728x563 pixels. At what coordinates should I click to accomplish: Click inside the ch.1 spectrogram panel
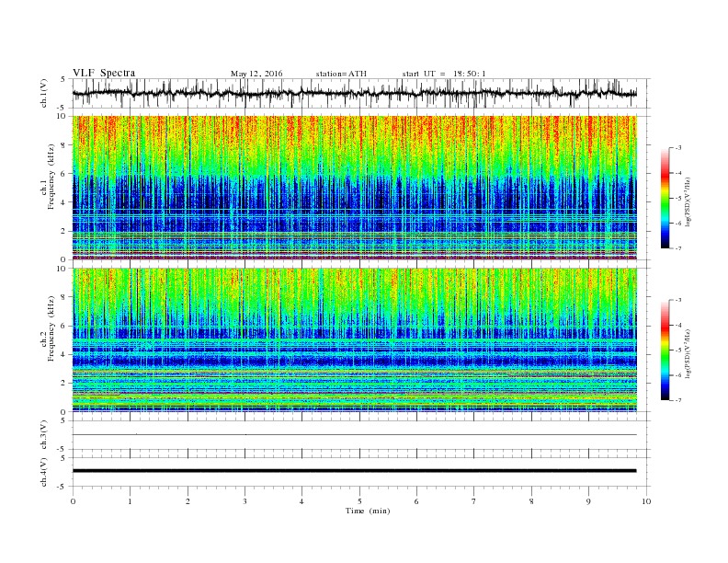354,188
